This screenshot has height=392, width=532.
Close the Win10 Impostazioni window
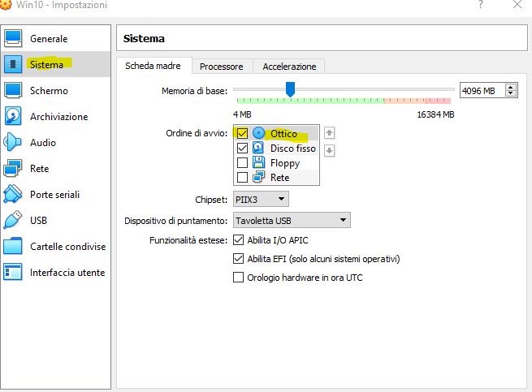[517, 4]
